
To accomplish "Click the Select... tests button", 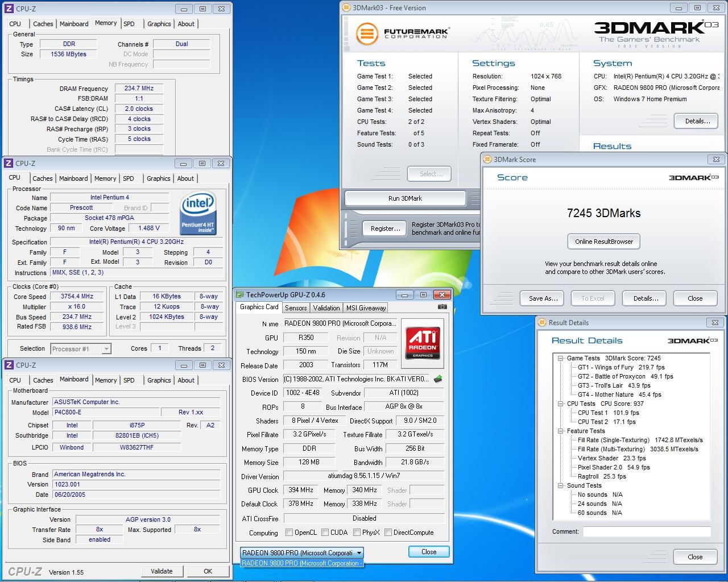I will click(x=431, y=174).
